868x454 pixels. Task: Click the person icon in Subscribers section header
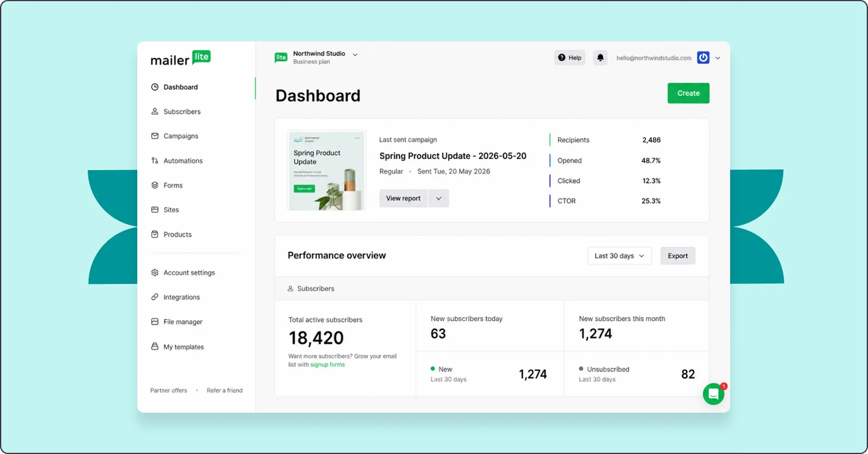click(x=290, y=289)
